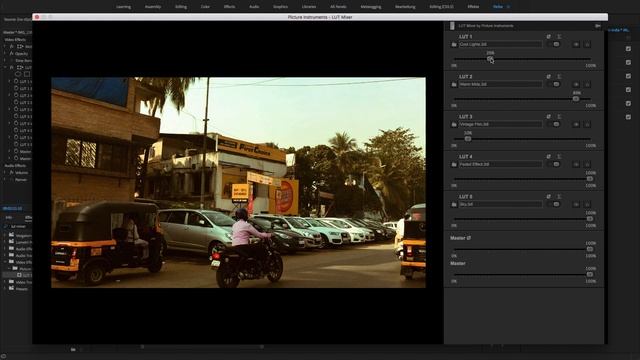
Task: Click fx icon beside Volume effect
Action: click(x=11, y=173)
